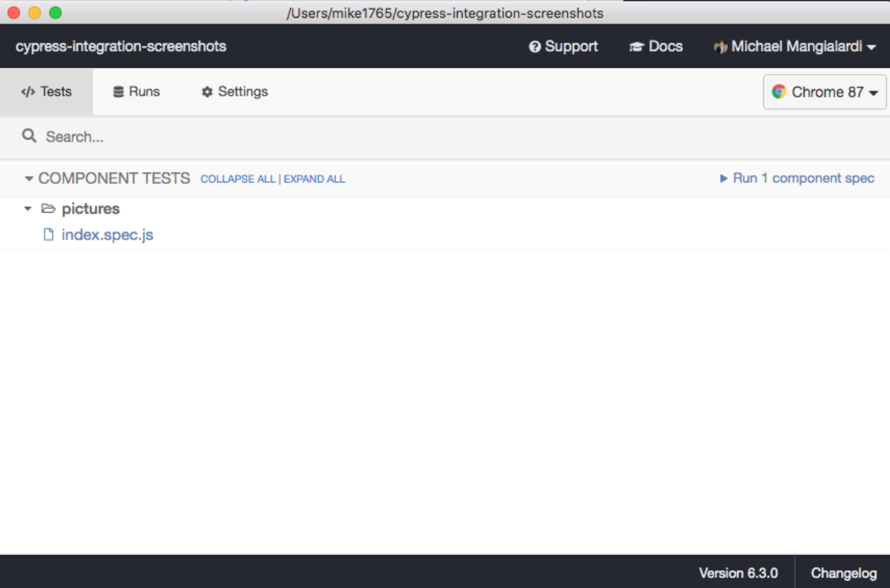The image size is (890, 588).
Task: Open Michael Mangialardi user menu
Action: coord(794,47)
